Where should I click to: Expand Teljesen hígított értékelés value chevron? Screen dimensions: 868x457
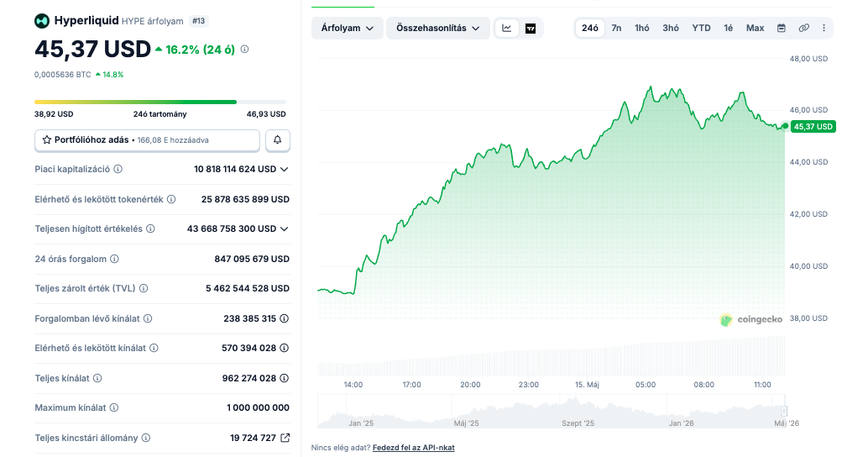(285, 228)
